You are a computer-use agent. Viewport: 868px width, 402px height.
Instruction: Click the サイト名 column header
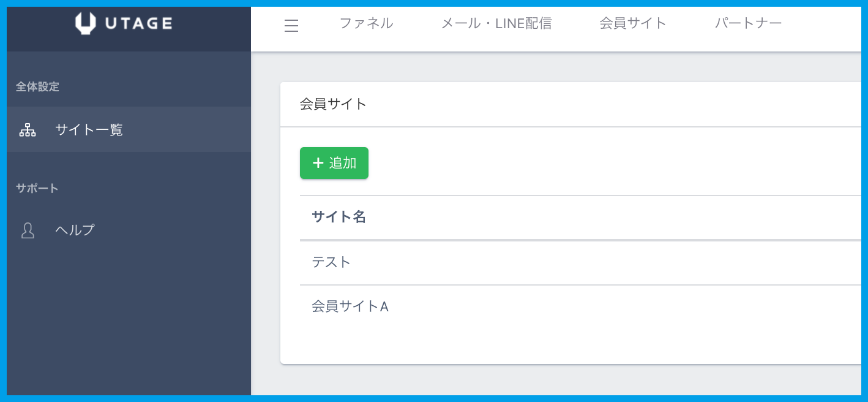click(339, 217)
